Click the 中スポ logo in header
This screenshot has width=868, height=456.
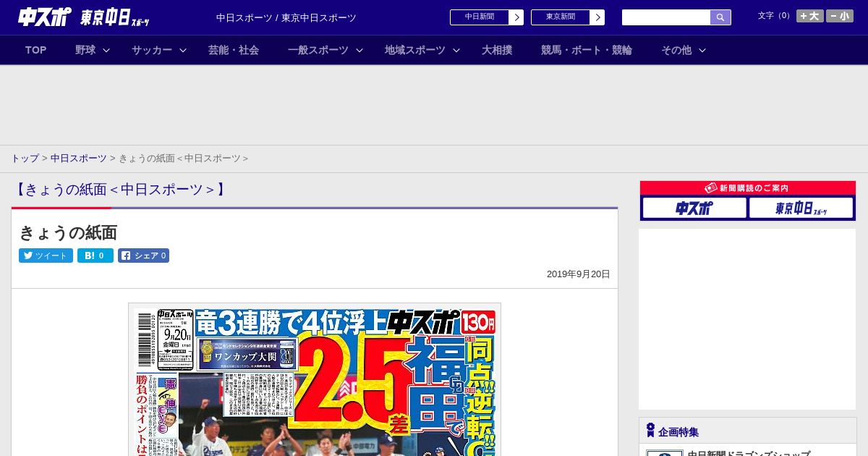pyautogui.click(x=45, y=17)
